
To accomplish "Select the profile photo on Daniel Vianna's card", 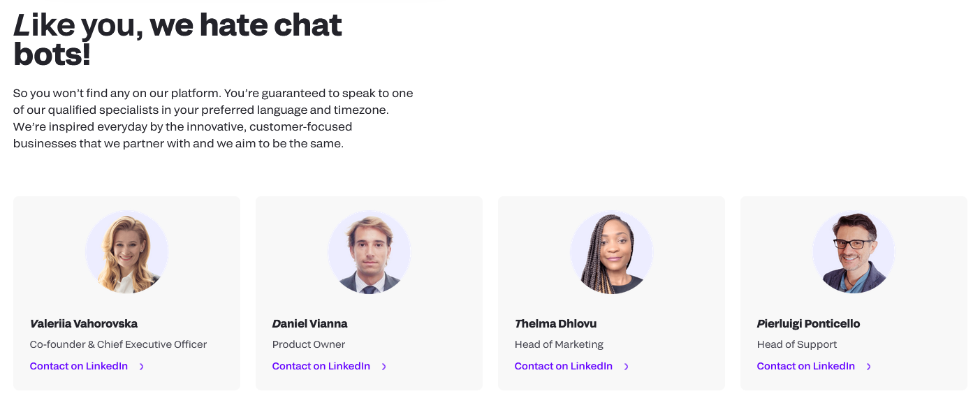I will pyautogui.click(x=370, y=252).
